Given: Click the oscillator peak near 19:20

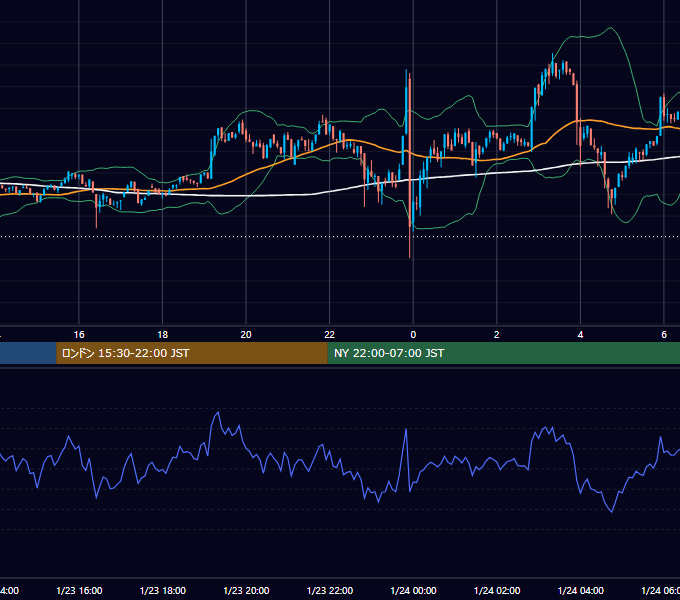Looking at the screenshot, I should [218, 413].
